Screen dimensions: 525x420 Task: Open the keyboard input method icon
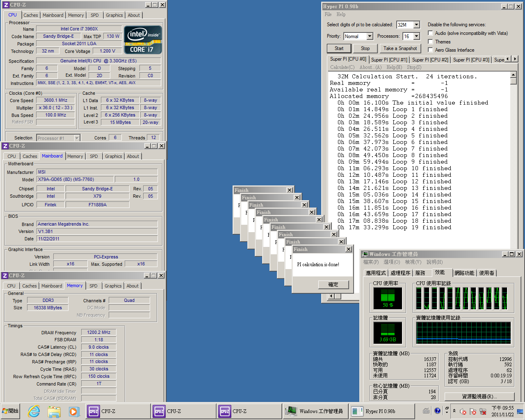click(x=426, y=411)
